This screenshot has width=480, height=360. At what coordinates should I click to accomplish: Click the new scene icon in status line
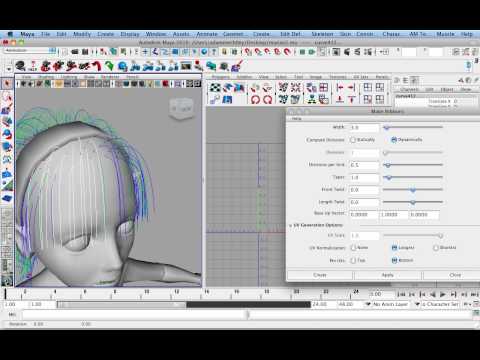[x=65, y=52]
